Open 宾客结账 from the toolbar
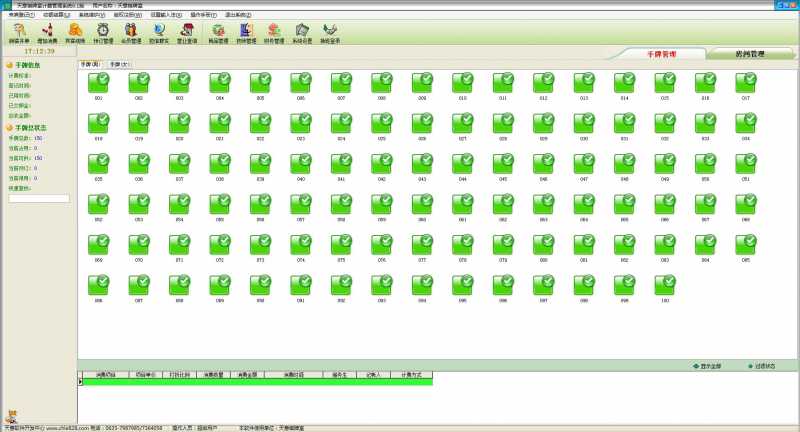Screen dimensions: 800x432 click(75, 33)
